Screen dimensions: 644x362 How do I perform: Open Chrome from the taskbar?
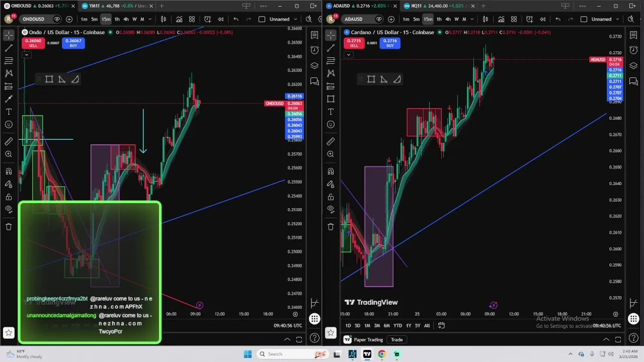click(382, 354)
